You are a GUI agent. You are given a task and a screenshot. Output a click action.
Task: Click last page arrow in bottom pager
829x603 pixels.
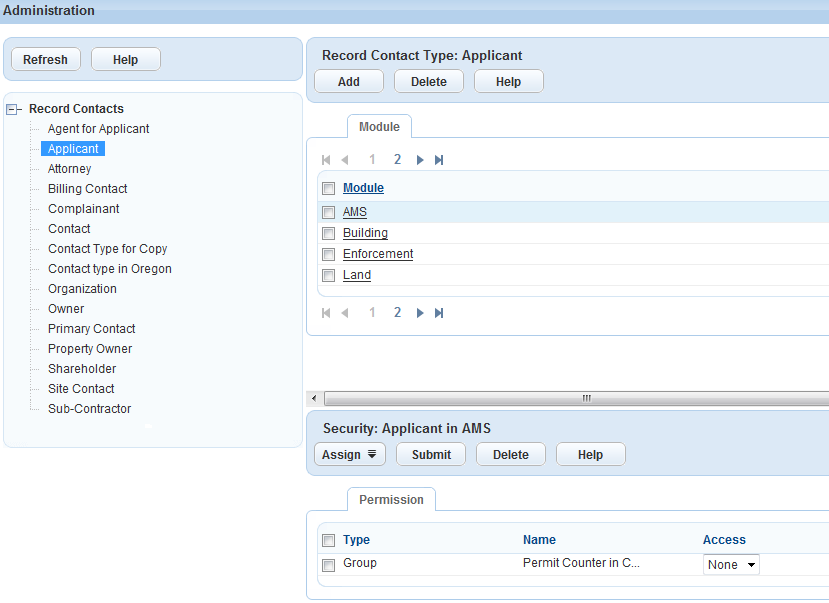[439, 313]
